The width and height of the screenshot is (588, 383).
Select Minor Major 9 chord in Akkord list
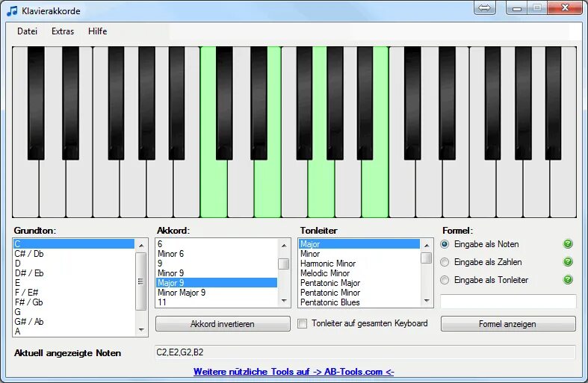(x=217, y=293)
